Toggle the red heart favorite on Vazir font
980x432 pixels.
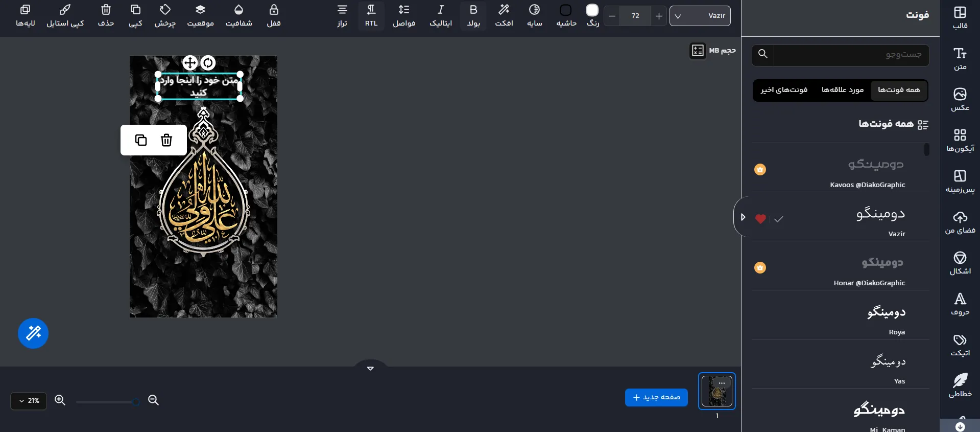760,219
